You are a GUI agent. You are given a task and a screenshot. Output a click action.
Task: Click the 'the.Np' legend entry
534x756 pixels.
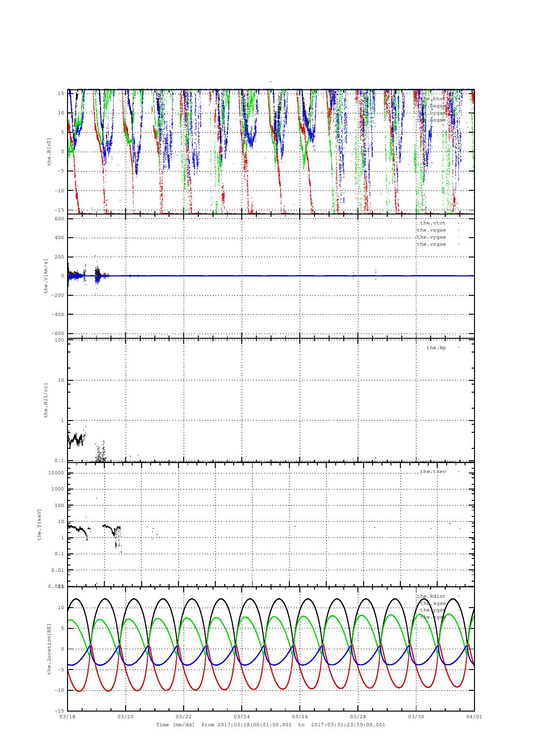point(436,348)
